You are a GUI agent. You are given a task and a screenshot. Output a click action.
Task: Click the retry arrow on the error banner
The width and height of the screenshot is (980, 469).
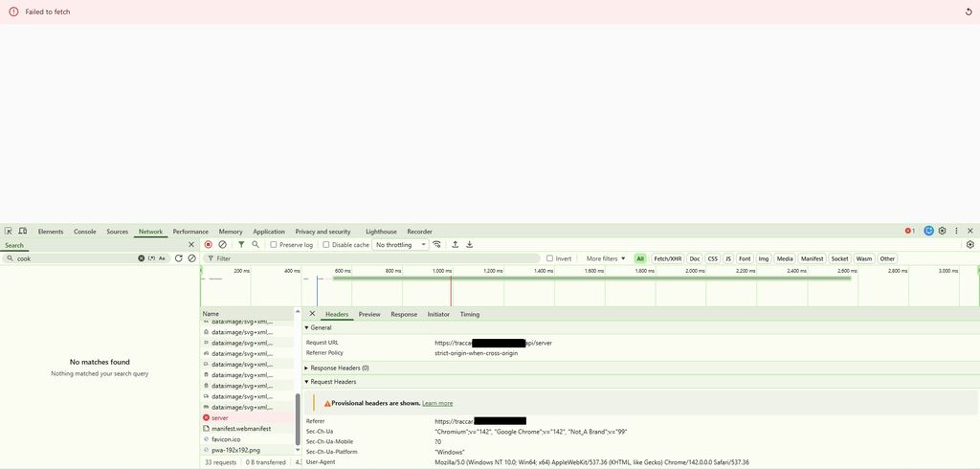tap(969, 11)
